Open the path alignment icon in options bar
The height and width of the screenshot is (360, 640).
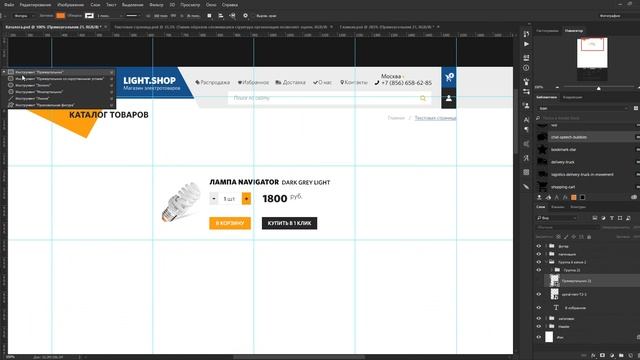point(221,16)
